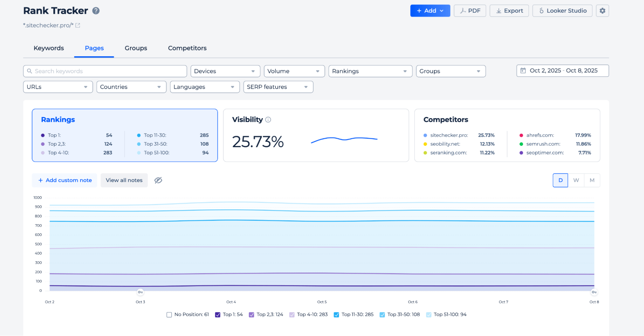
Task: Click the key marker icon at Oct 8
Action: pyautogui.click(x=594, y=292)
